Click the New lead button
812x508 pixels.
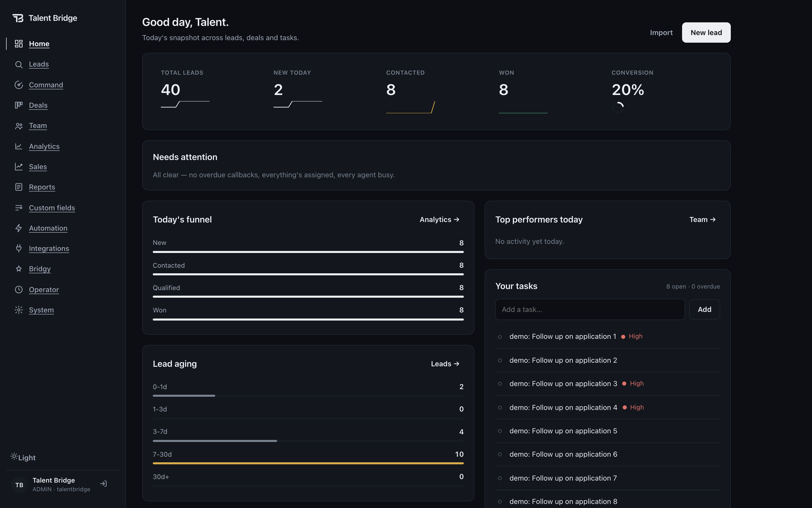pos(706,33)
